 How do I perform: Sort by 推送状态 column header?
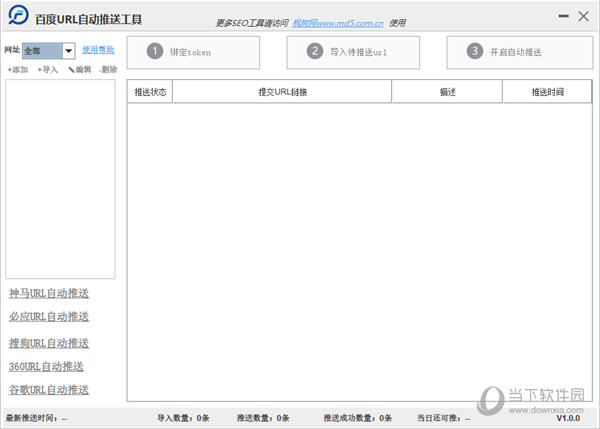pyautogui.click(x=150, y=92)
